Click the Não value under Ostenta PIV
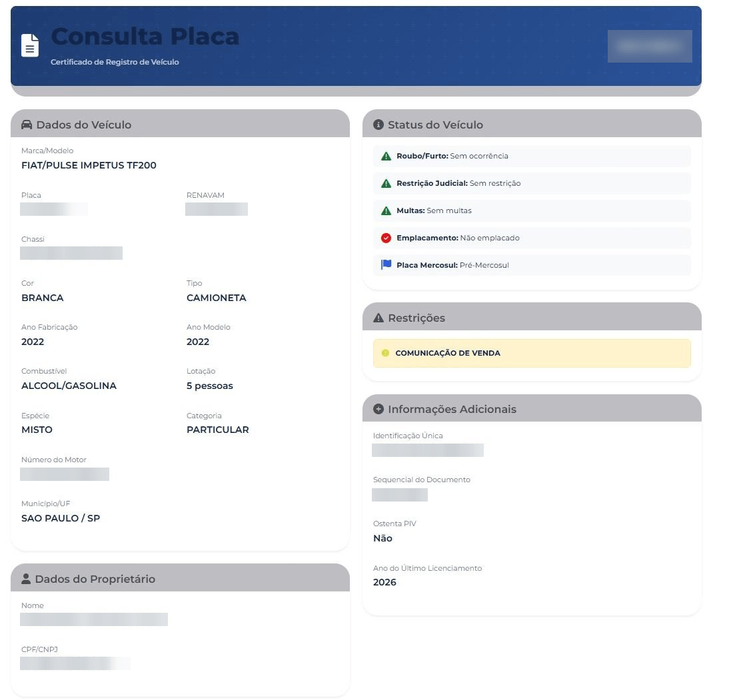This screenshot has height=700, width=735. (383, 538)
